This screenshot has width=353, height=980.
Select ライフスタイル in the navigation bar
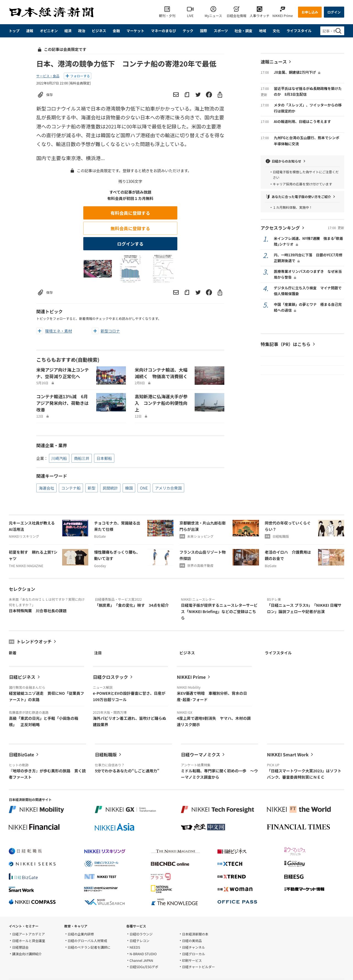[x=299, y=31]
